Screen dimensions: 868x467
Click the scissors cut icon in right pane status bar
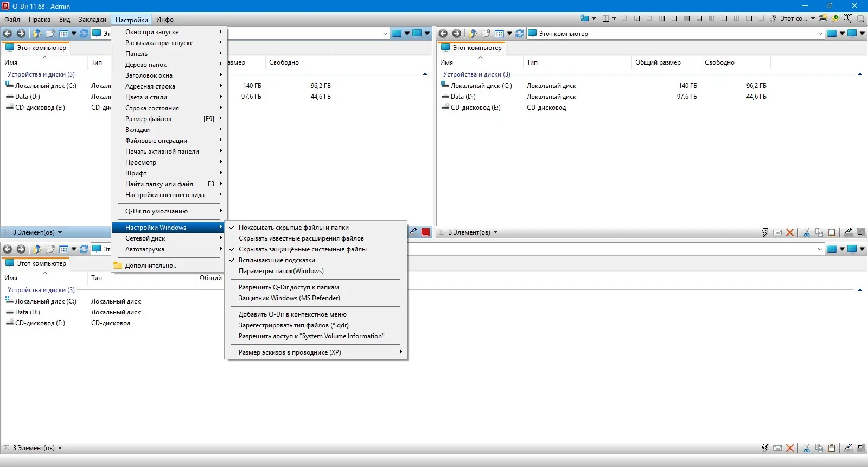[807, 232]
